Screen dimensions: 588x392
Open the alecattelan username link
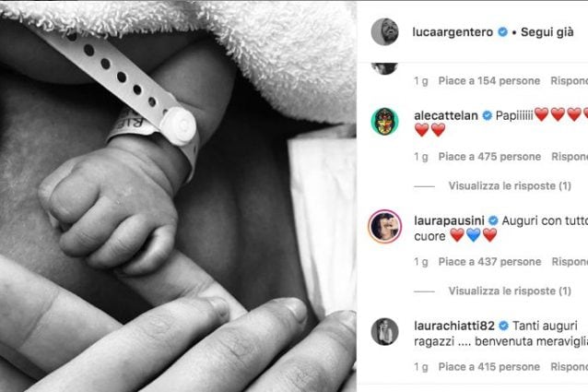(446, 116)
